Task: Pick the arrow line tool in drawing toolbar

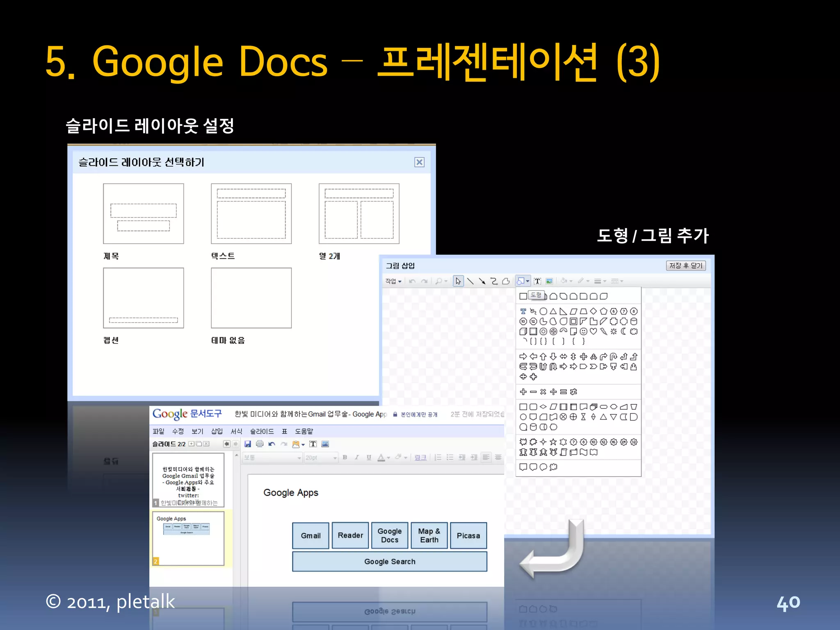Action: [x=482, y=281]
